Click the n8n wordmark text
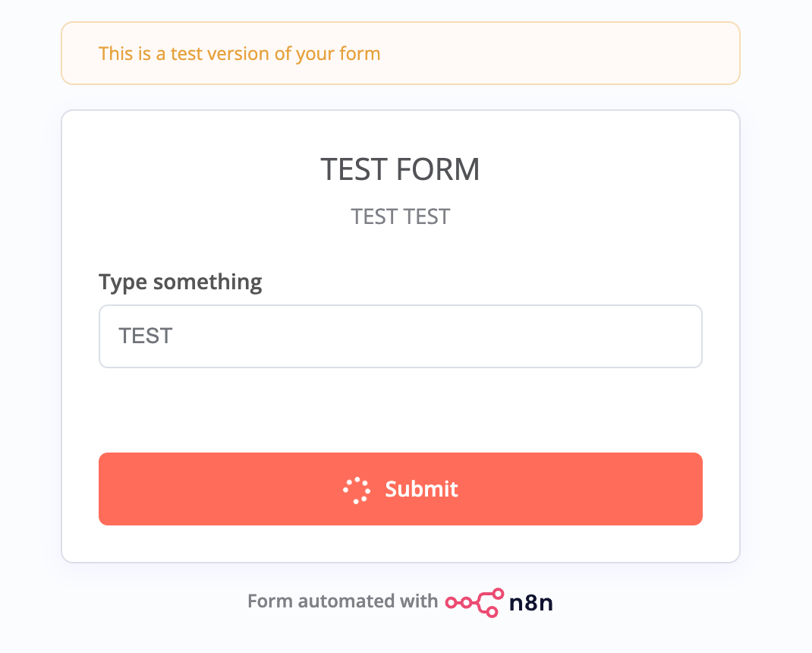Viewport: 812px width, 653px height. [x=530, y=602]
